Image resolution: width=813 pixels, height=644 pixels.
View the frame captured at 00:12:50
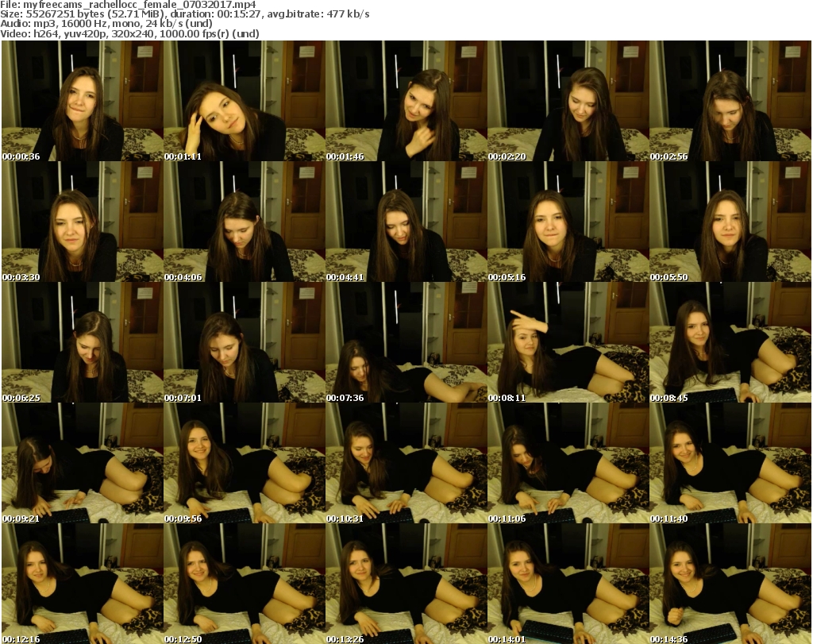click(x=245, y=584)
